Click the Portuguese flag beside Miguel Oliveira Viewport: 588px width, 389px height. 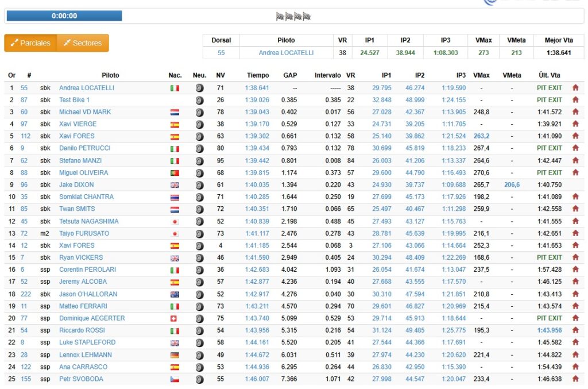click(175, 173)
